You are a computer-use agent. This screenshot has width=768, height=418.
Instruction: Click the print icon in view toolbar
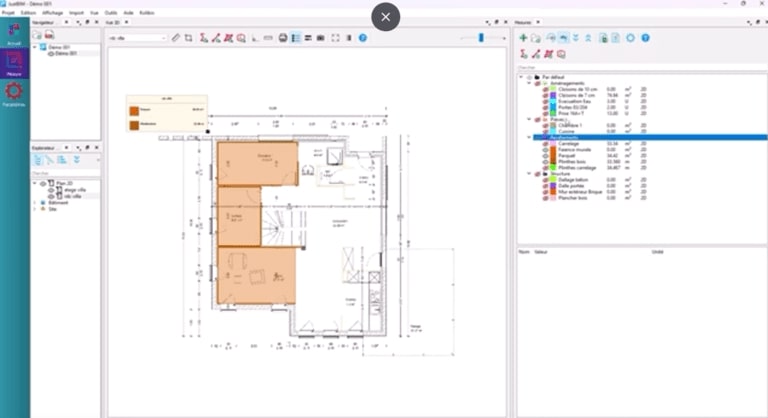283,38
